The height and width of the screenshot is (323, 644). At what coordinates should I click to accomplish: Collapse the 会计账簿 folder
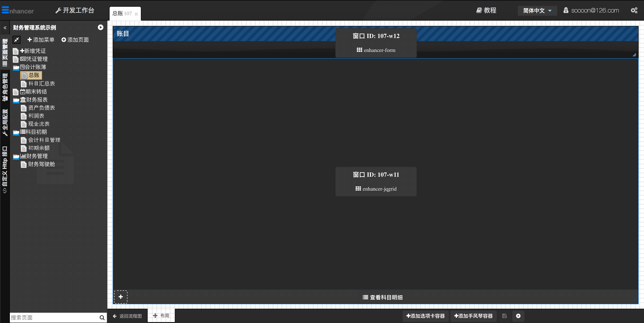click(16, 67)
